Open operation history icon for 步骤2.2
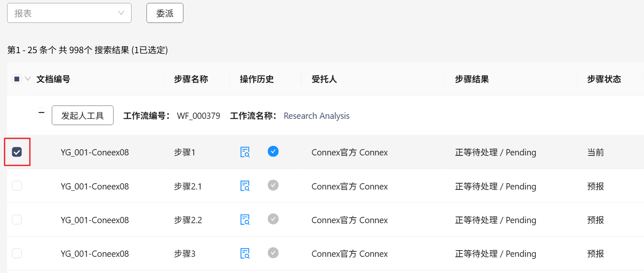This screenshot has height=273, width=644. pyautogui.click(x=245, y=219)
